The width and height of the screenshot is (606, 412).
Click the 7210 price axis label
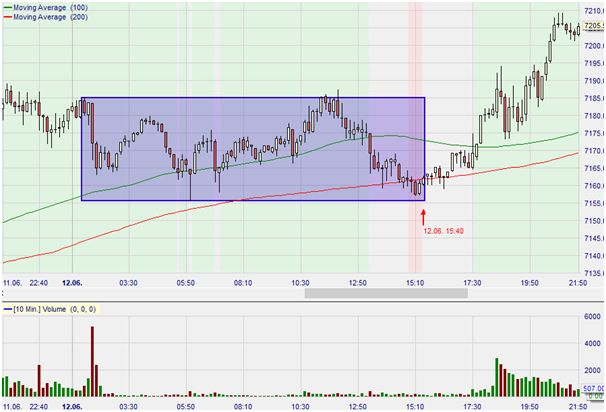(594, 11)
